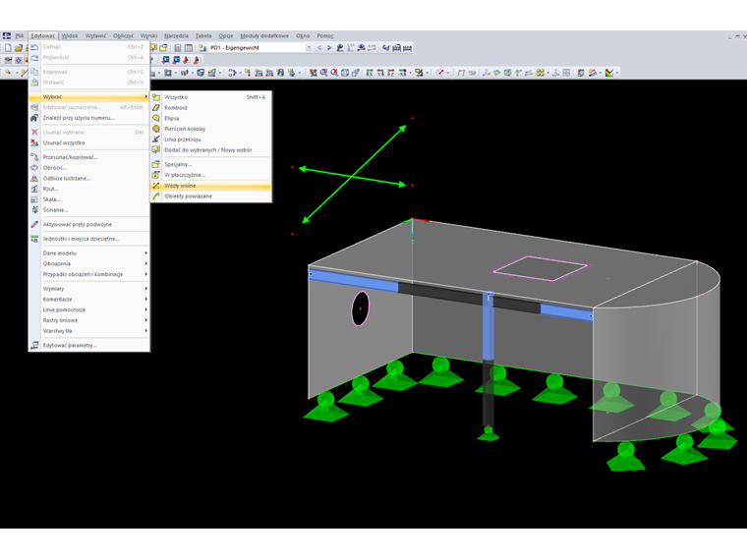Open the Pomoc menu
747x560 pixels.
pos(325,35)
